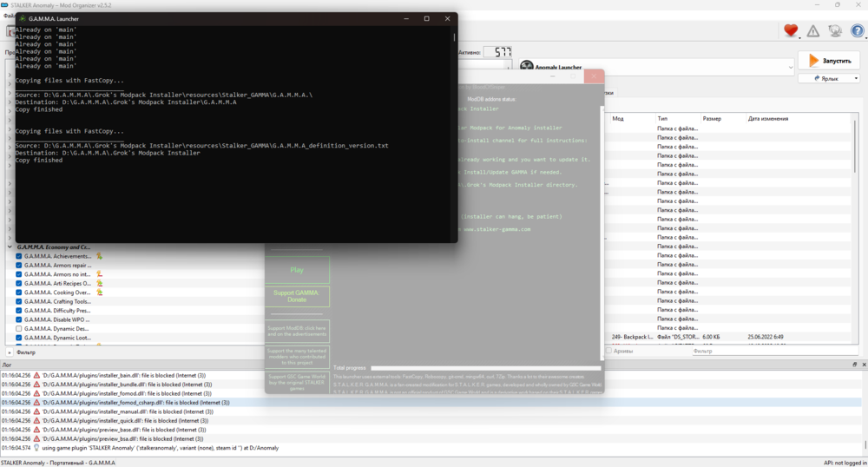This screenshot has width=868, height=467.
Task: Sort by the Мод column header
Action: point(618,118)
